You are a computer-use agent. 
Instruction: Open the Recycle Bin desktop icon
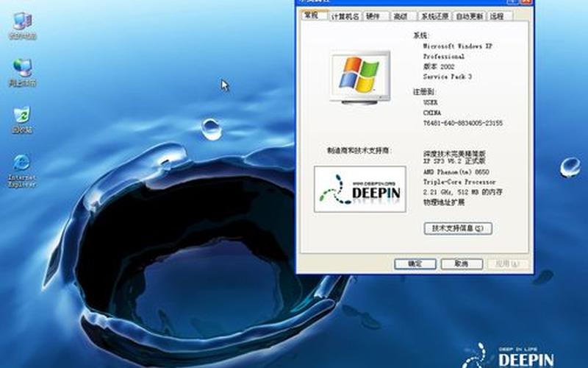click(x=22, y=120)
